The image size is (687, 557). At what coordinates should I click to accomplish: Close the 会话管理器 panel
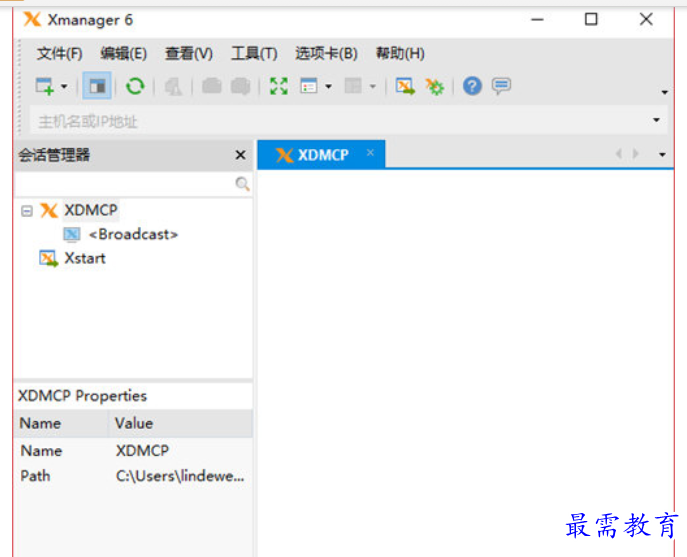click(x=240, y=155)
